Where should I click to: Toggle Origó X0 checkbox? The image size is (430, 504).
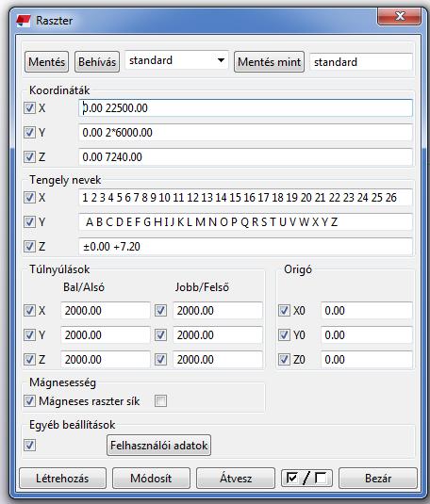(284, 311)
